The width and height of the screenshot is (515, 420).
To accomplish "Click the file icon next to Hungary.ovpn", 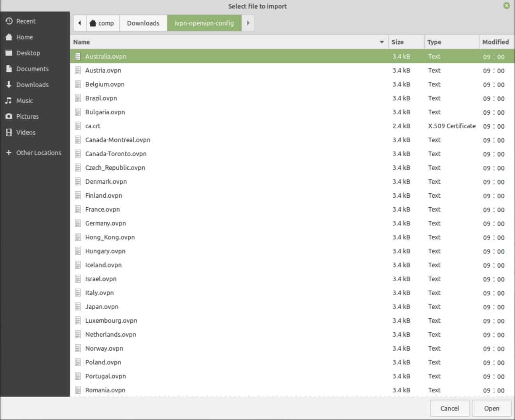I will coord(78,251).
